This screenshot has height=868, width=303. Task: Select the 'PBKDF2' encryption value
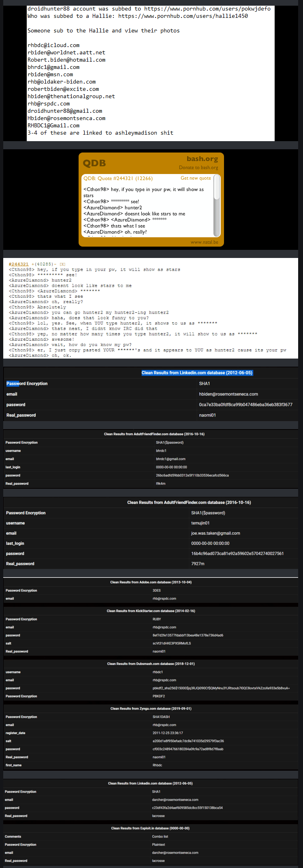(158, 696)
